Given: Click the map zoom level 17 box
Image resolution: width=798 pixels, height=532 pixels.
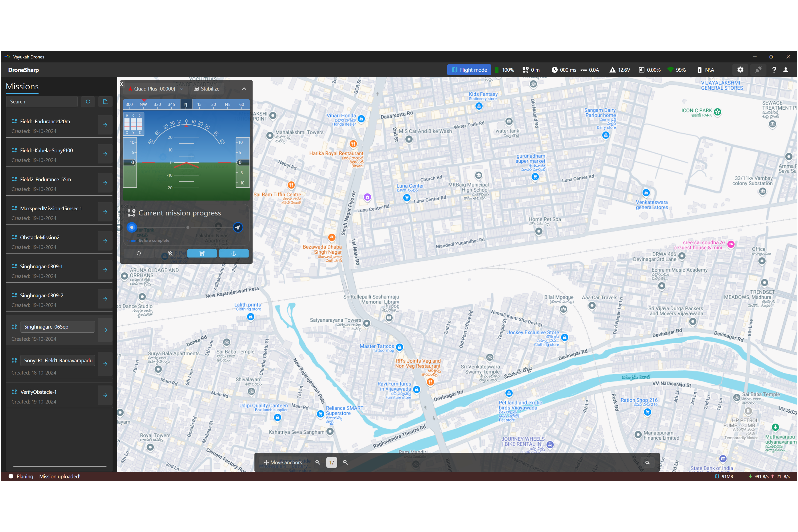Looking at the screenshot, I should pos(332,462).
